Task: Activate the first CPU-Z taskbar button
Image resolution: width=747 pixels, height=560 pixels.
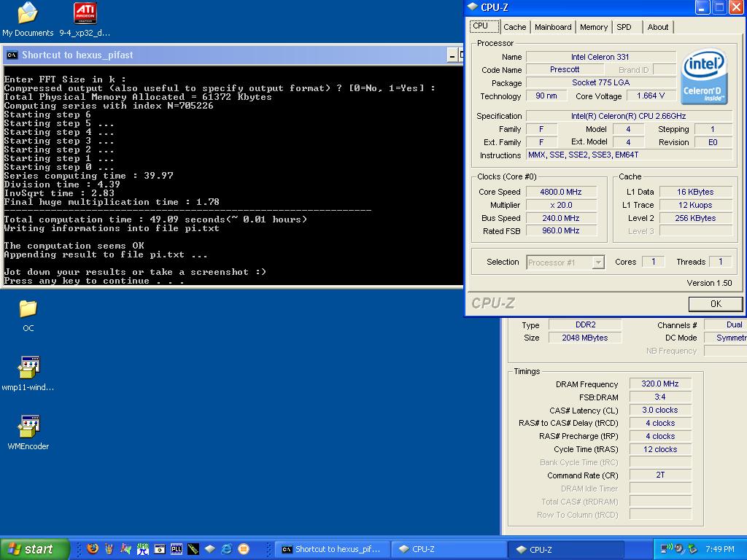Action: click(x=449, y=549)
